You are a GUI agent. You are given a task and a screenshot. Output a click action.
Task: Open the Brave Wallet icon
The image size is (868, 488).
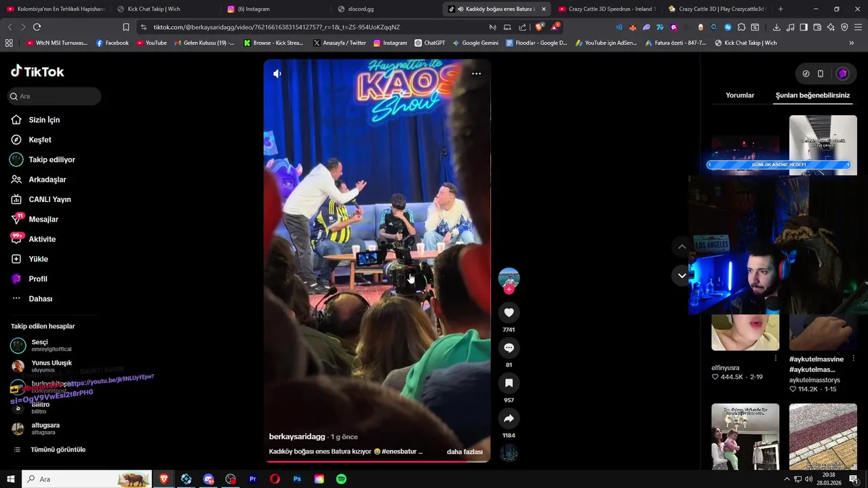[x=817, y=27]
